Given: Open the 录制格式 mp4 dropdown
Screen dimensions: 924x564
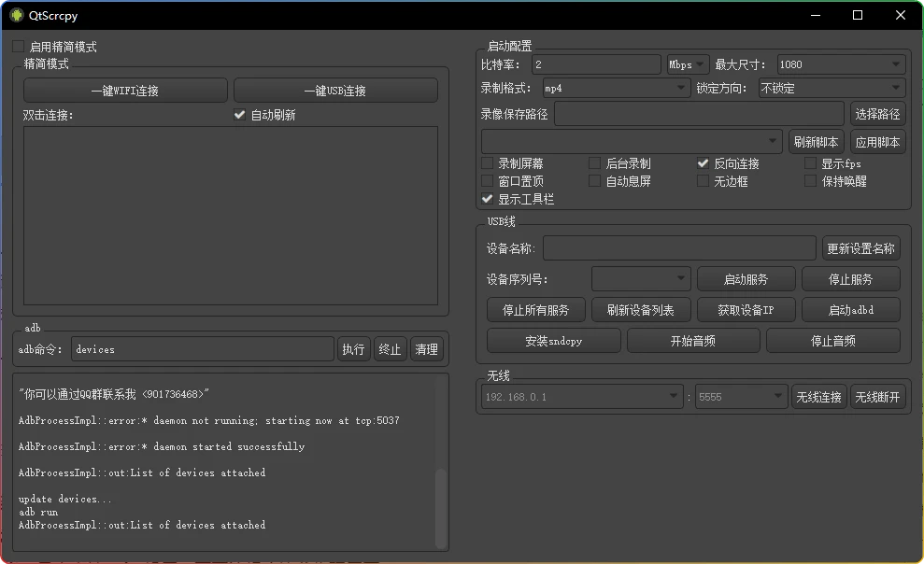Looking at the screenshot, I should pos(615,89).
